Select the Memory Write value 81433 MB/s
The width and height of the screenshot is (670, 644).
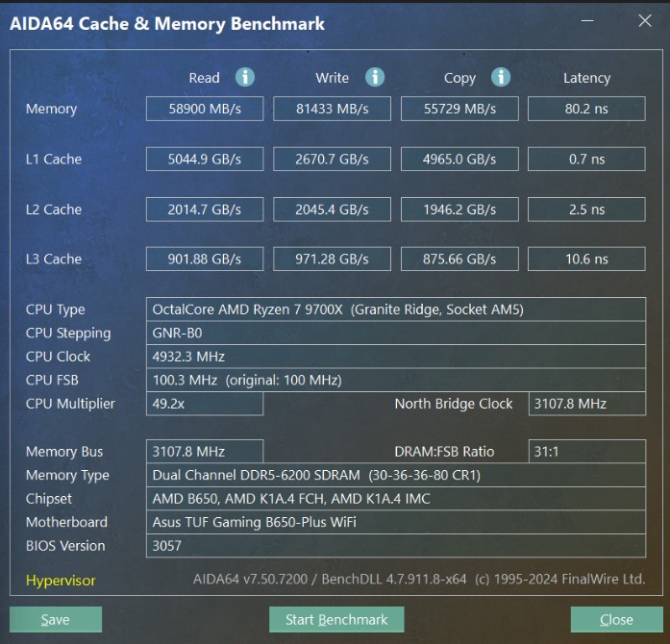click(332, 109)
